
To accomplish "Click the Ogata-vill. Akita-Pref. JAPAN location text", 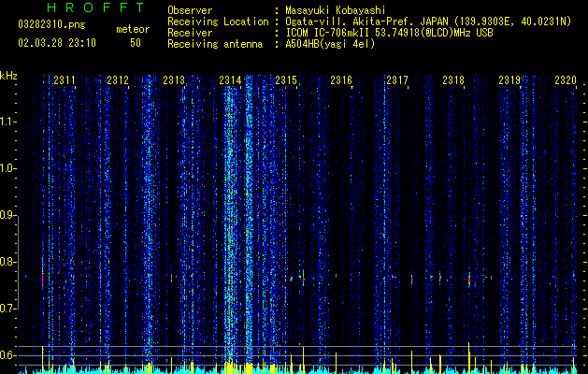I will [428, 22].
